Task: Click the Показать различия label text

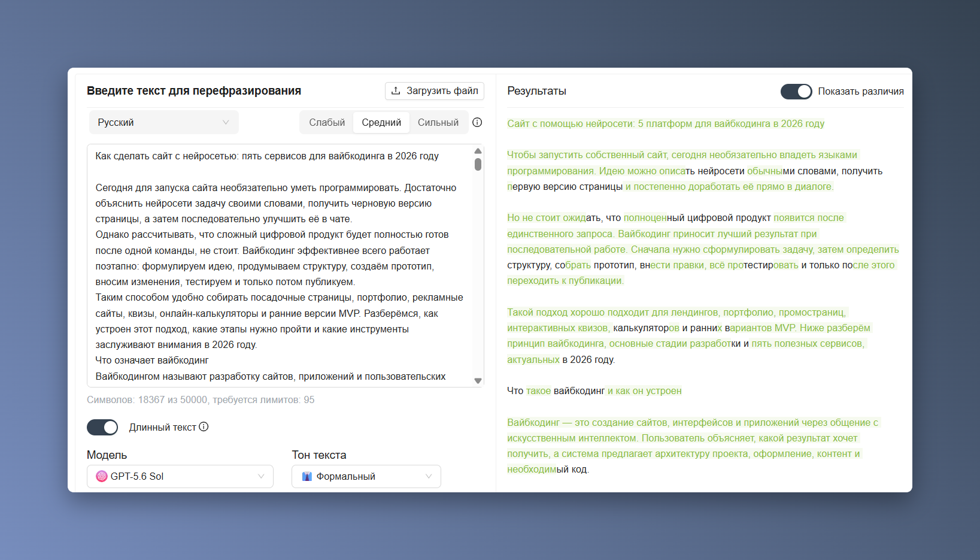Action: [x=861, y=91]
